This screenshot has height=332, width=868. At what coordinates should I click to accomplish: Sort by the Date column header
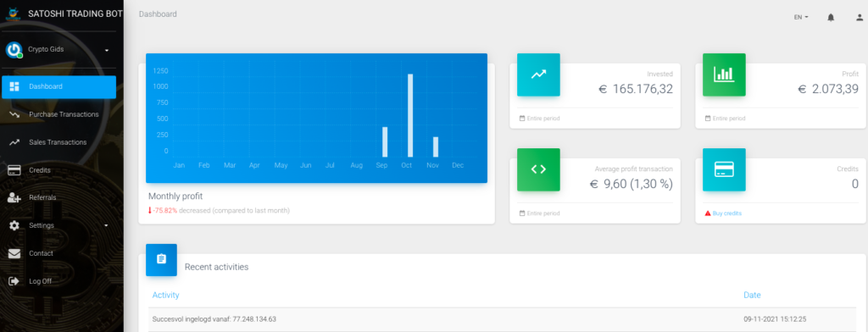pos(752,295)
